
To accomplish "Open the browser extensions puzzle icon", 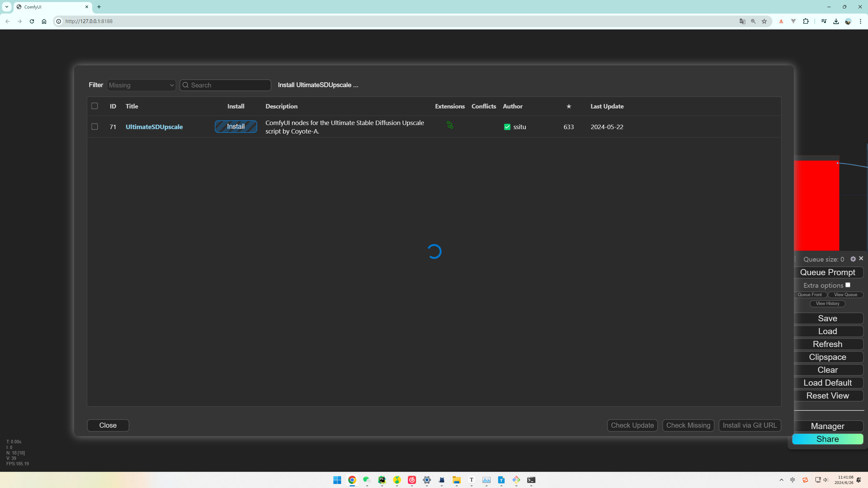I will point(806,21).
